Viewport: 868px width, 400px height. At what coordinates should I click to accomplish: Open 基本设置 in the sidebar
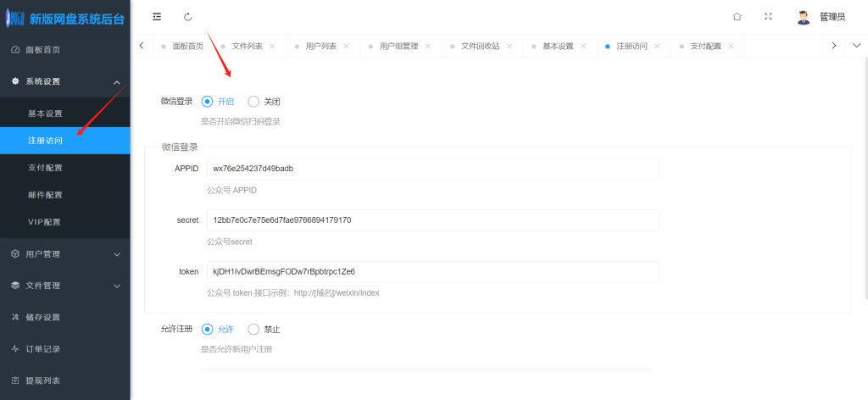(x=64, y=114)
